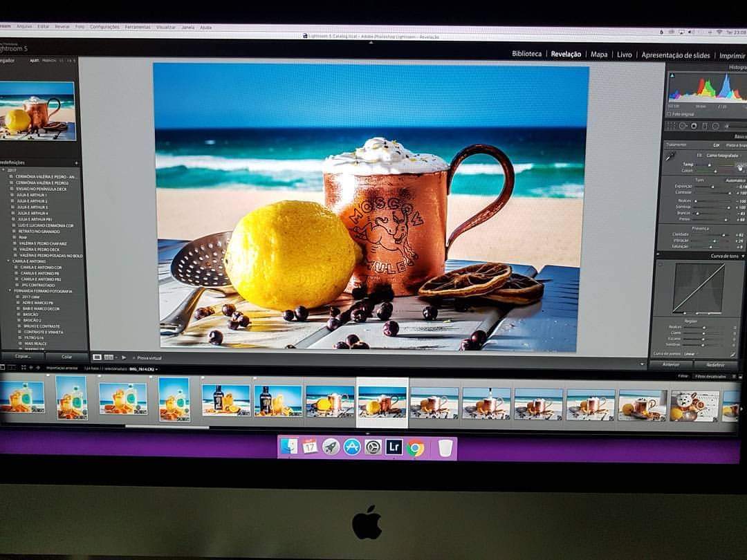Select Cor treatment option
Image resolution: width=747 pixels, height=560 pixels.
coord(716,145)
